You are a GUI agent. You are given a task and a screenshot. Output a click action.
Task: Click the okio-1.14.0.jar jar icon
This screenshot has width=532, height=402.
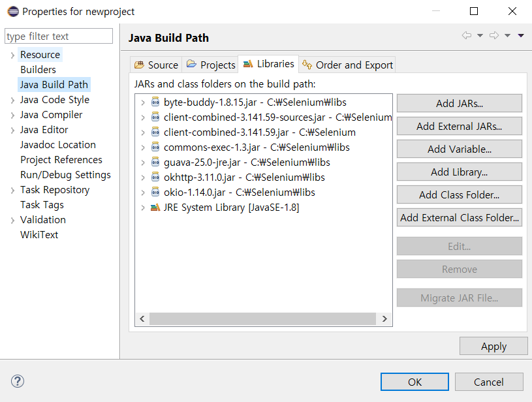155,192
